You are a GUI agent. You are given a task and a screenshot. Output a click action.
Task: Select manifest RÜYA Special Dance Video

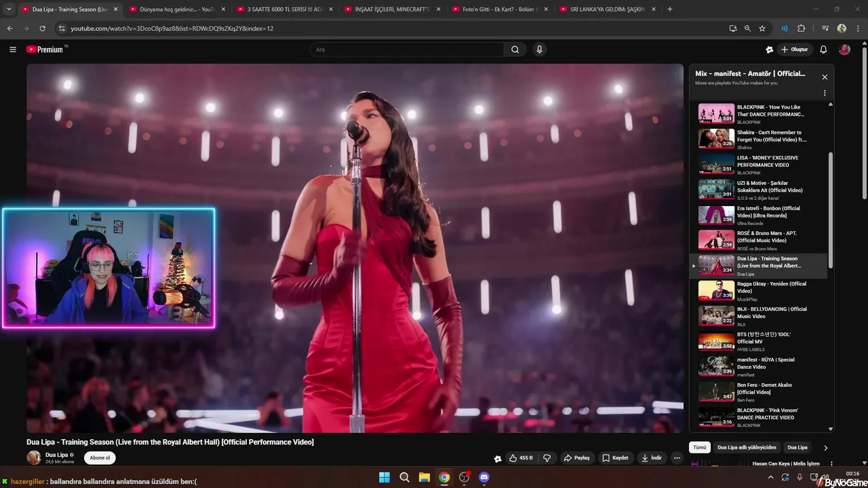point(759,367)
